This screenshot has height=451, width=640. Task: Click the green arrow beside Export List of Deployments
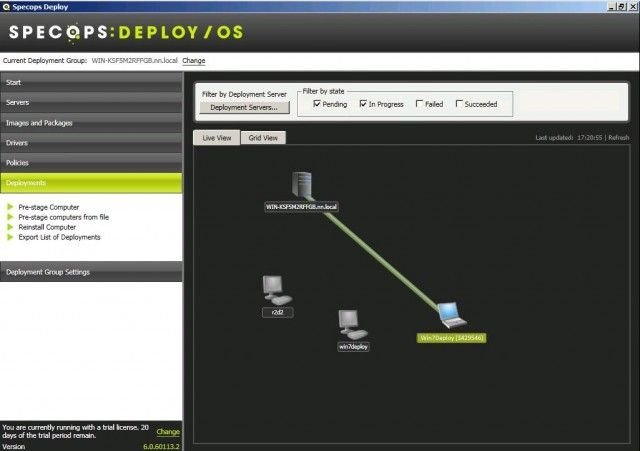click(10, 237)
